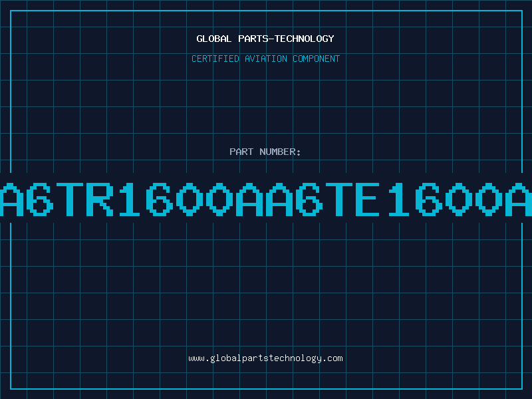532x399 pixels.
Task: Select digit 1 right after letter E
Action: point(398,199)
